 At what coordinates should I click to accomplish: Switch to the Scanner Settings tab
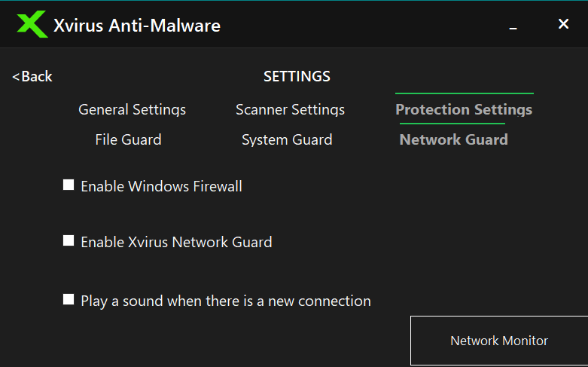[x=290, y=109]
